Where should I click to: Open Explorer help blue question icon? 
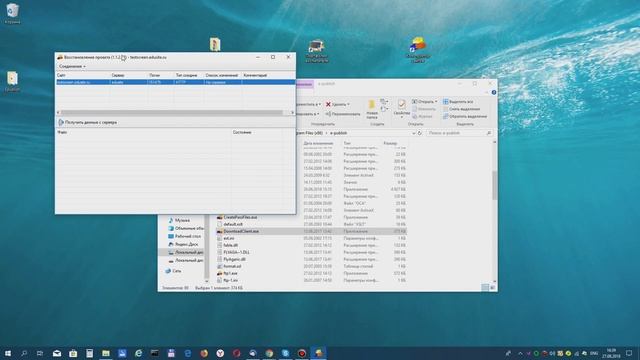point(494,93)
